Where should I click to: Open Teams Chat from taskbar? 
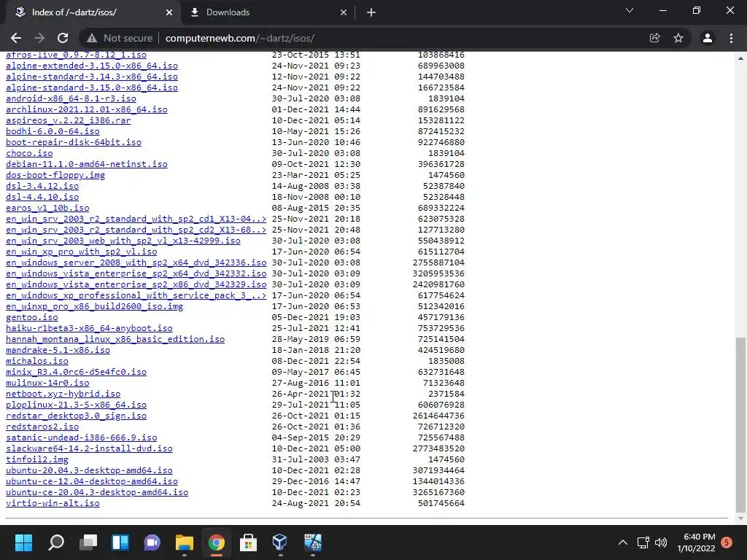click(x=152, y=542)
